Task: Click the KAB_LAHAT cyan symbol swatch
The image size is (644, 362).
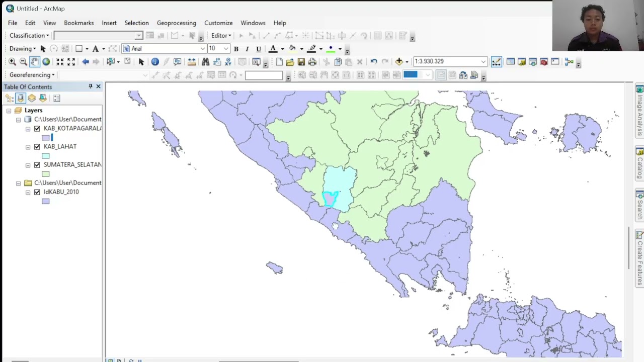Action: (x=46, y=156)
